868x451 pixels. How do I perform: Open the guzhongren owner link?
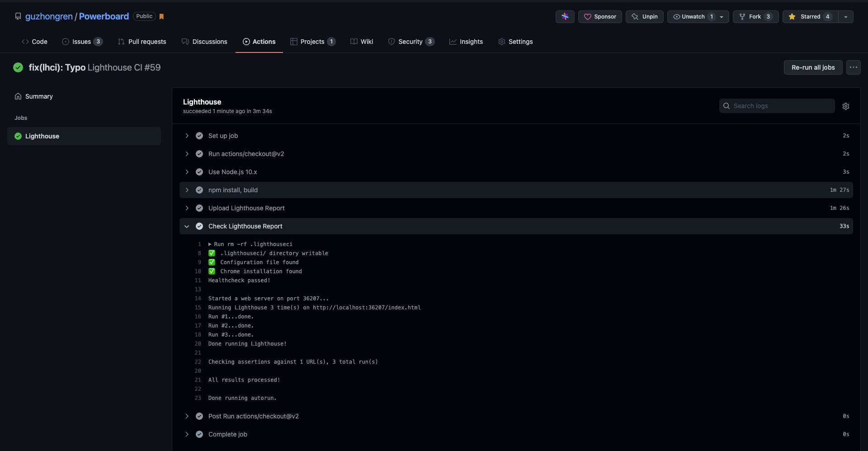click(x=49, y=16)
